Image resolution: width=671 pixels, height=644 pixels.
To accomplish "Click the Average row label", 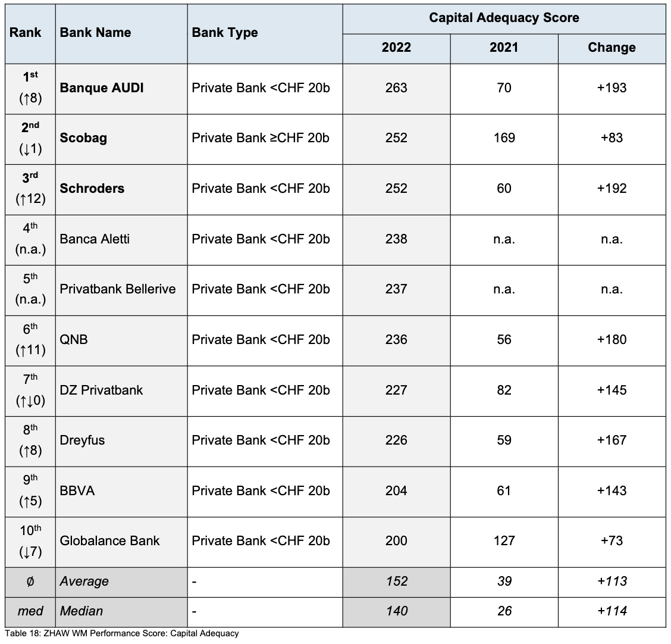I will (84, 581).
